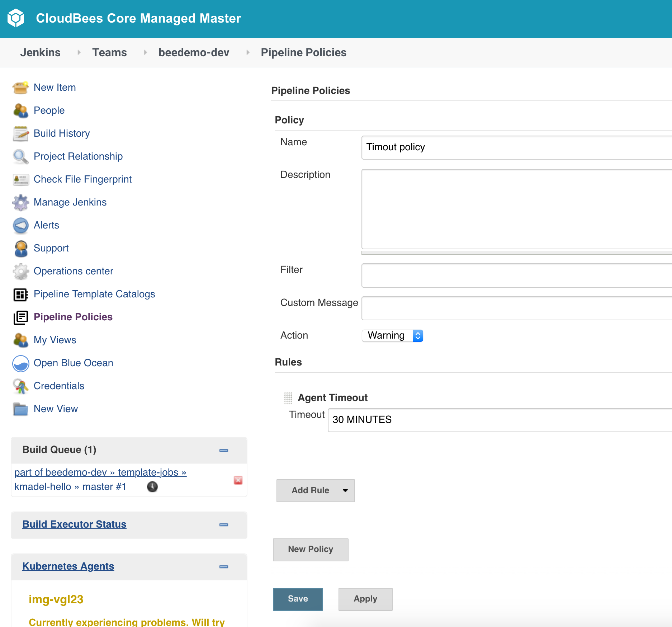The width and height of the screenshot is (672, 627).
Task: Expand the breadcrumb arrow after Teams
Action: (145, 52)
